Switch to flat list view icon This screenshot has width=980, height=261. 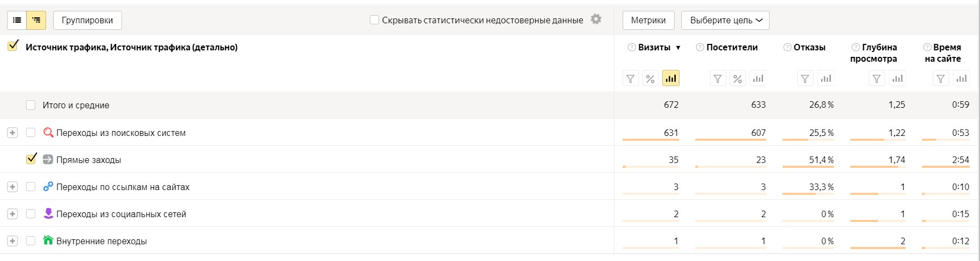(17, 21)
